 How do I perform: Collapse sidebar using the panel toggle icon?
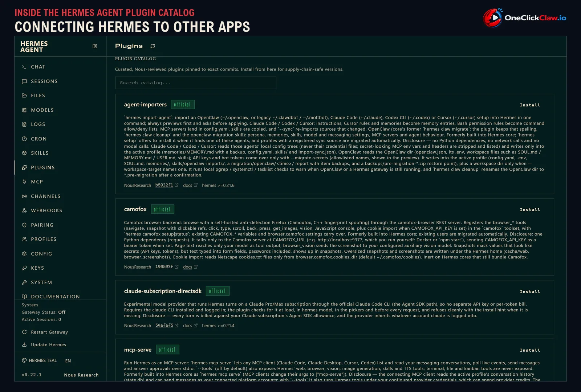(95, 46)
